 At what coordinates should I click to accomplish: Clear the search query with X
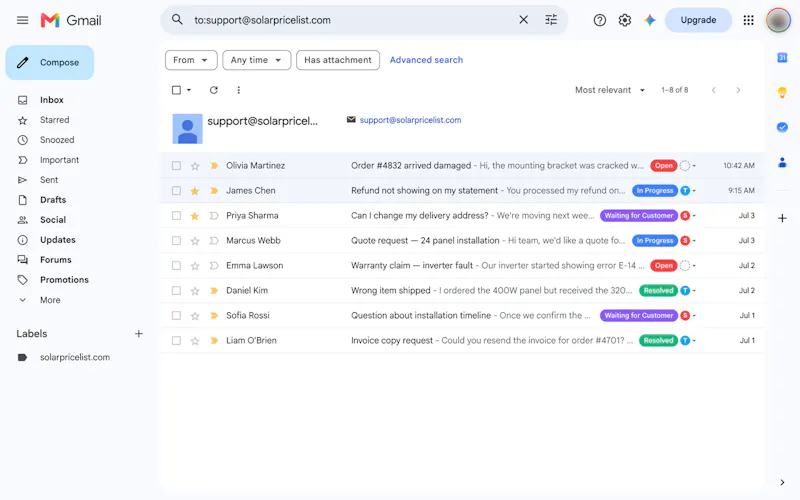coord(523,20)
